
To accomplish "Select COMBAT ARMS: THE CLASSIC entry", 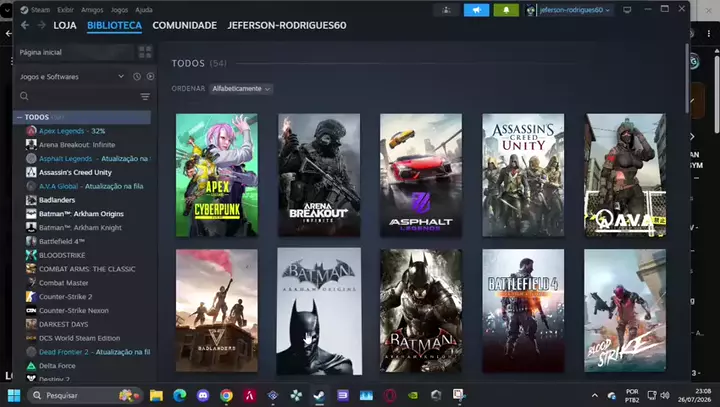I will pyautogui.click(x=88, y=269).
